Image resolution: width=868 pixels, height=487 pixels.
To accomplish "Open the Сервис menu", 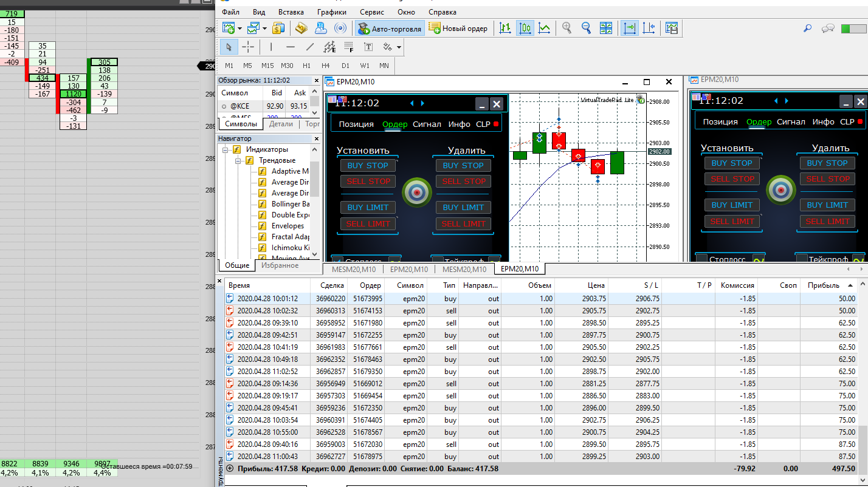I will pos(371,12).
